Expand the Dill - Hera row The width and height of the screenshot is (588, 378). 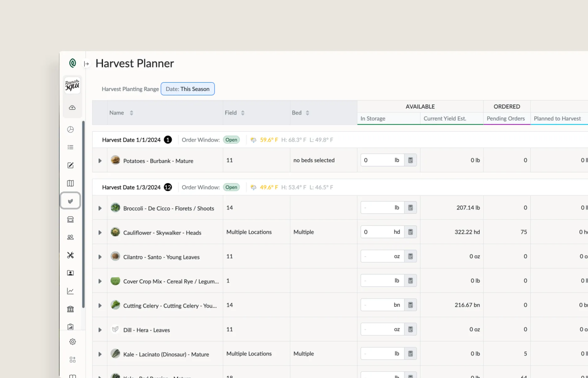click(x=100, y=330)
